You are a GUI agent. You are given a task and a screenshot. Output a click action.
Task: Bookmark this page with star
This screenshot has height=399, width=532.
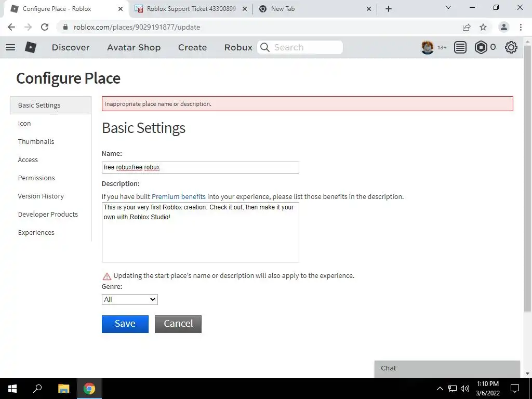pyautogui.click(x=483, y=27)
